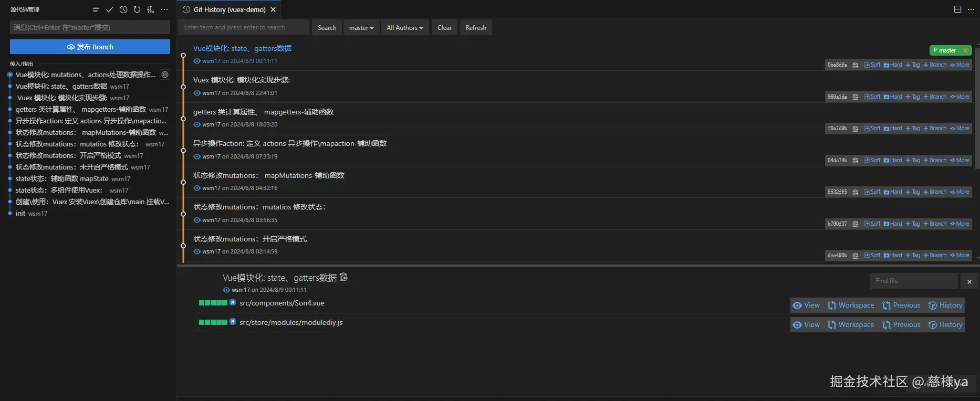The height and width of the screenshot is (401, 980).
Task: Close the Git History (vuex-demo) tab
Action: [273, 9]
